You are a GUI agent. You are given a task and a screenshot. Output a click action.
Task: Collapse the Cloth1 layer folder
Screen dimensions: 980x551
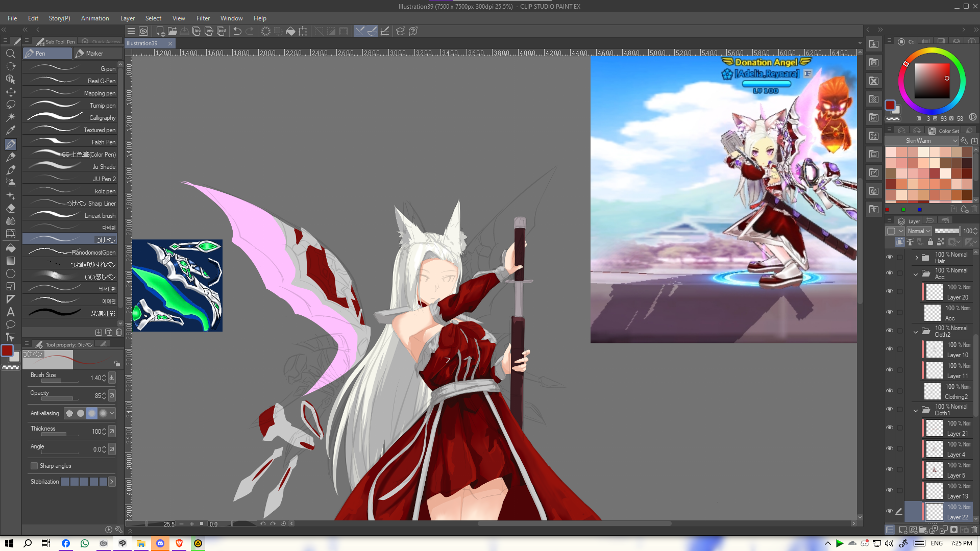click(916, 410)
